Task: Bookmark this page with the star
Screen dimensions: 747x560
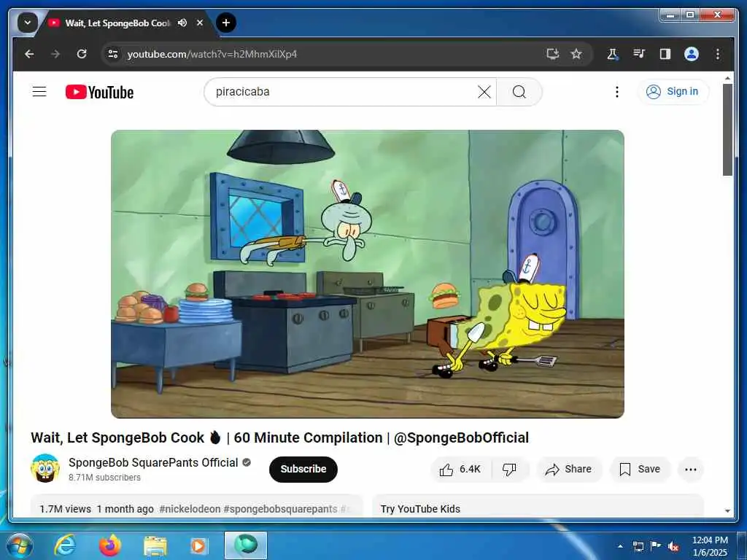Action: (x=576, y=54)
